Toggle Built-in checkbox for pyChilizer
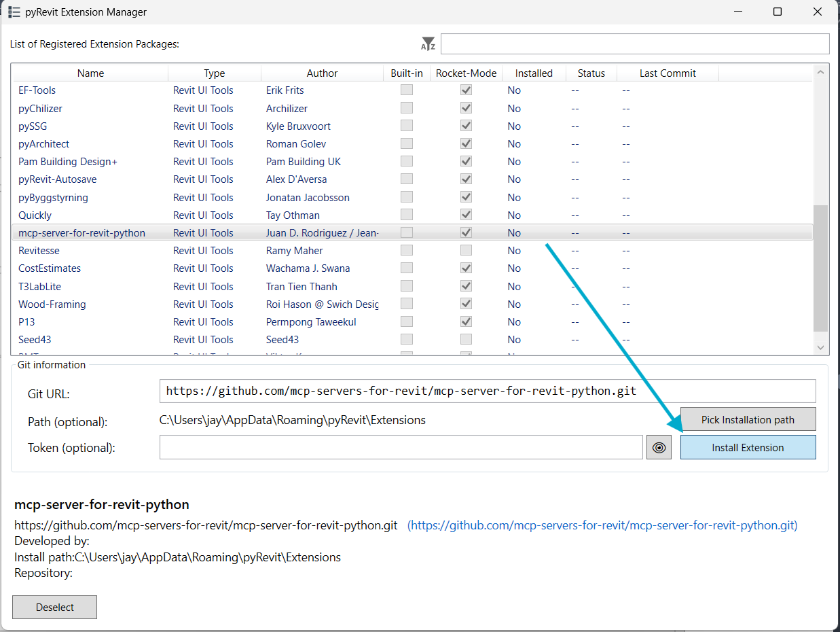The image size is (840, 632). 406,108
